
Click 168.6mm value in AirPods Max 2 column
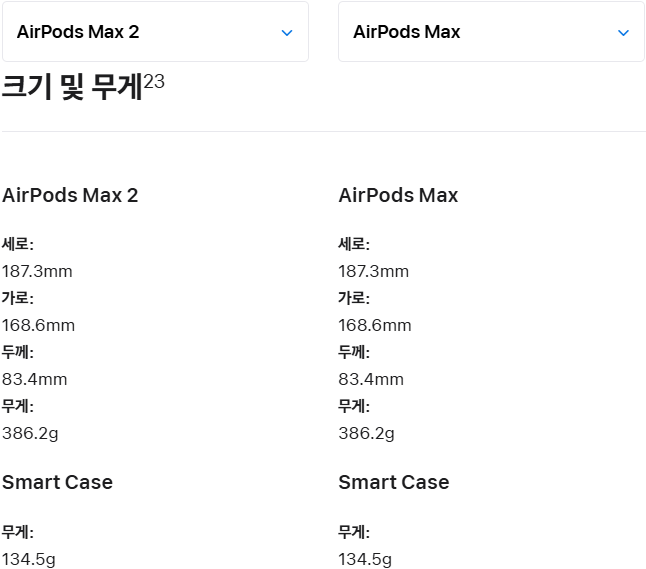38,325
